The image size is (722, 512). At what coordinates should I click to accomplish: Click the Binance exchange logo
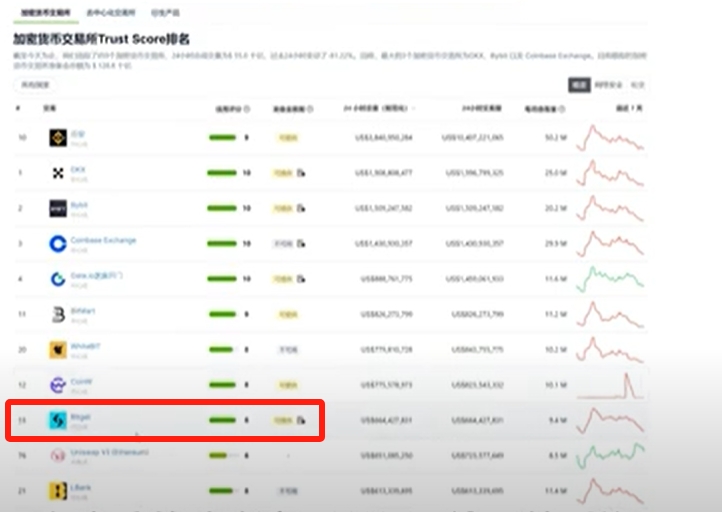[x=58, y=137]
